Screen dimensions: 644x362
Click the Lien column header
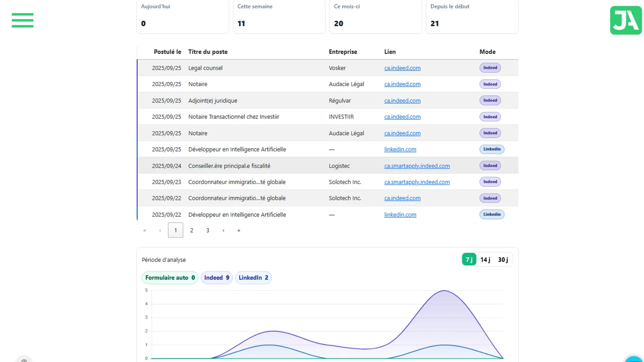click(390, 52)
